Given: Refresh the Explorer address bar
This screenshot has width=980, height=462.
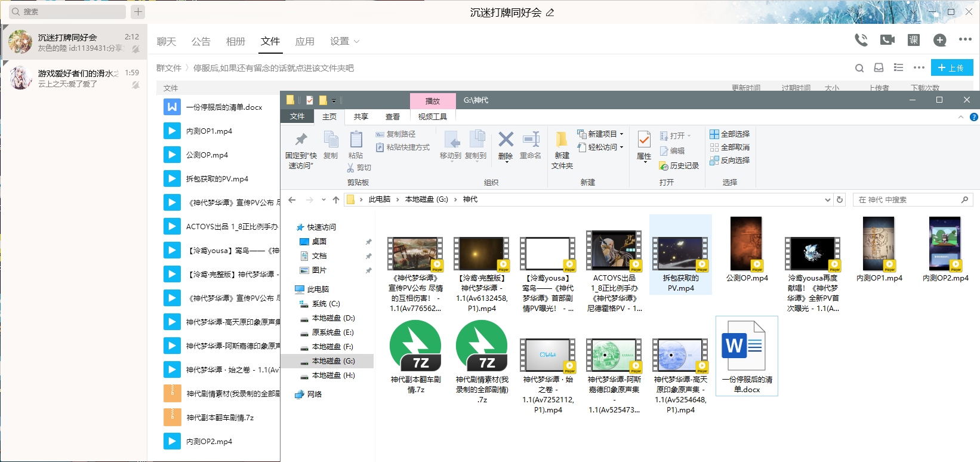Looking at the screenshot, I should tap(840, 200).
